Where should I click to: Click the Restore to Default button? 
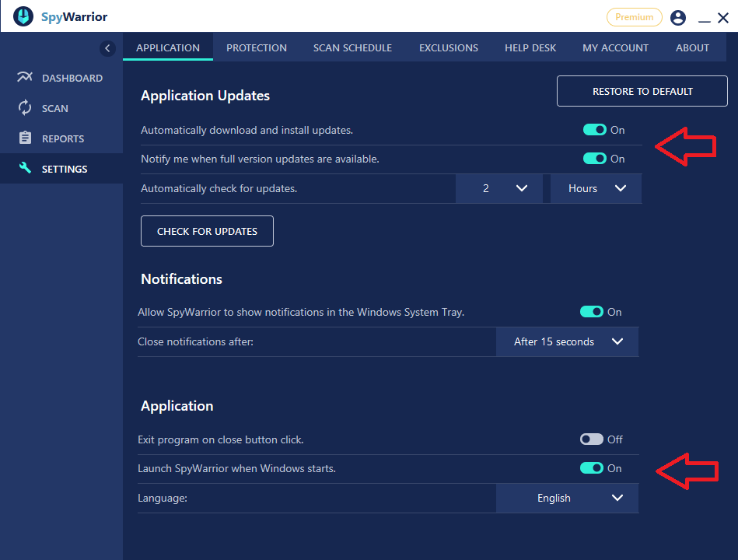click(x=642, y=91)
